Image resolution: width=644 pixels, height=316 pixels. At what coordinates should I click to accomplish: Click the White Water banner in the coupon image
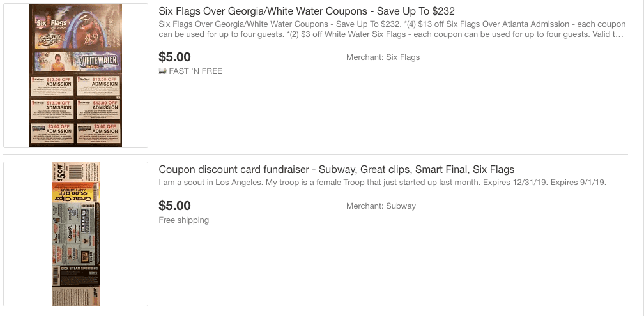point(96,62)
